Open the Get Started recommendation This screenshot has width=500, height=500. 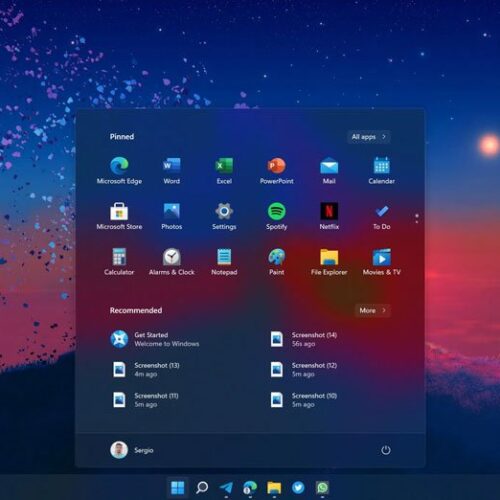point(155,339)
